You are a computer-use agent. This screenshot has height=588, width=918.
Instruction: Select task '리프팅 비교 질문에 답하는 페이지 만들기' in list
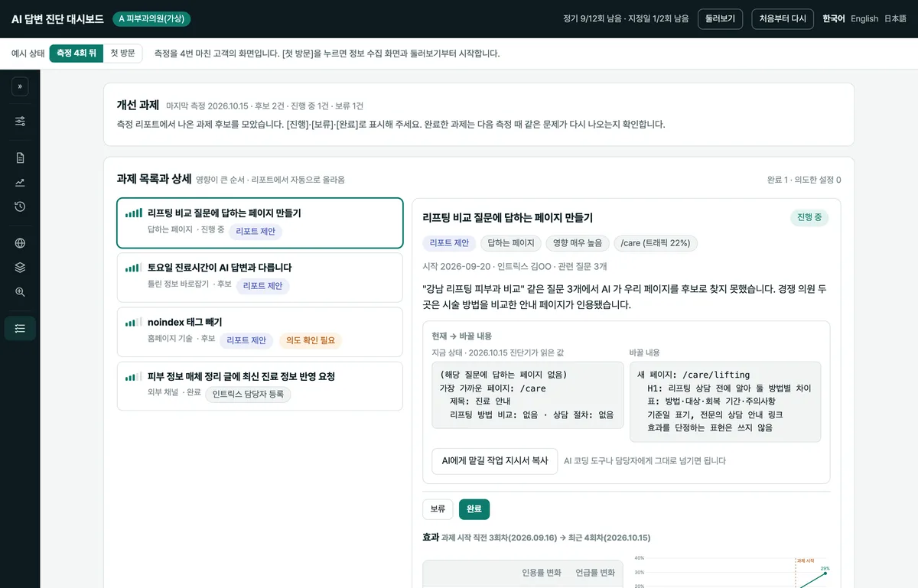click(259, 223)
